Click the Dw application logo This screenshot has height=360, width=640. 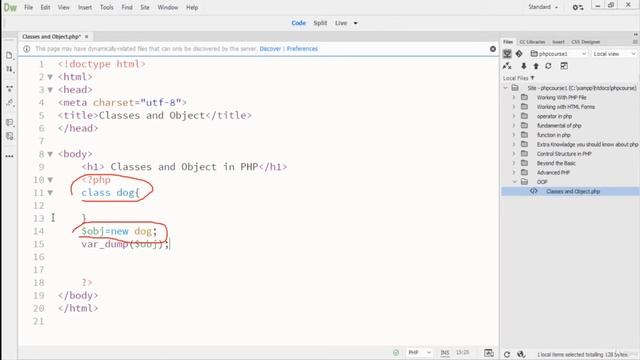point(10,7)
